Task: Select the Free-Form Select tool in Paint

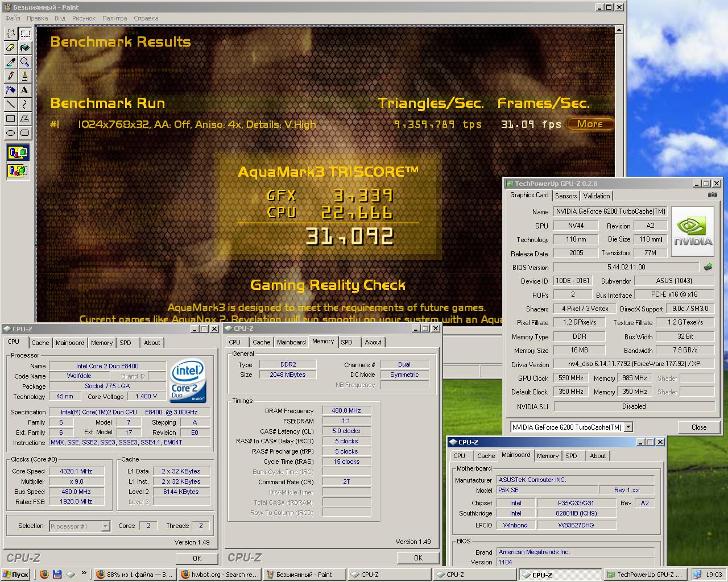Action: [x=11, y=34]
